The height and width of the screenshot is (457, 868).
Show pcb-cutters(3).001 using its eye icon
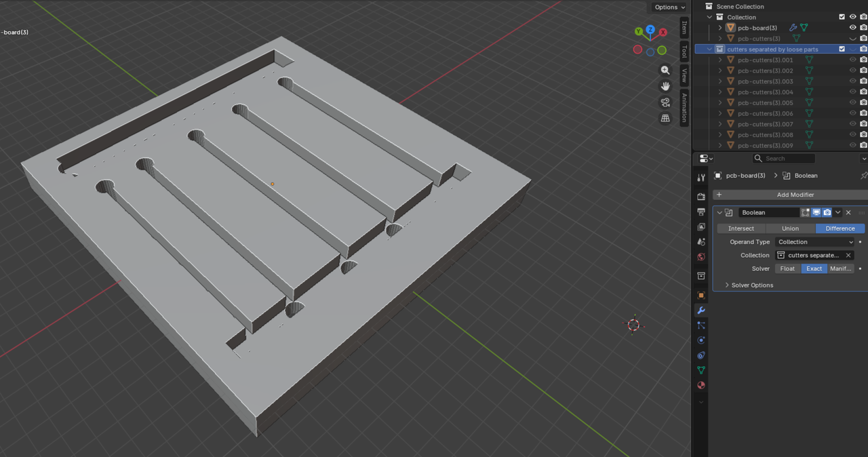click(x=853, y=60)
